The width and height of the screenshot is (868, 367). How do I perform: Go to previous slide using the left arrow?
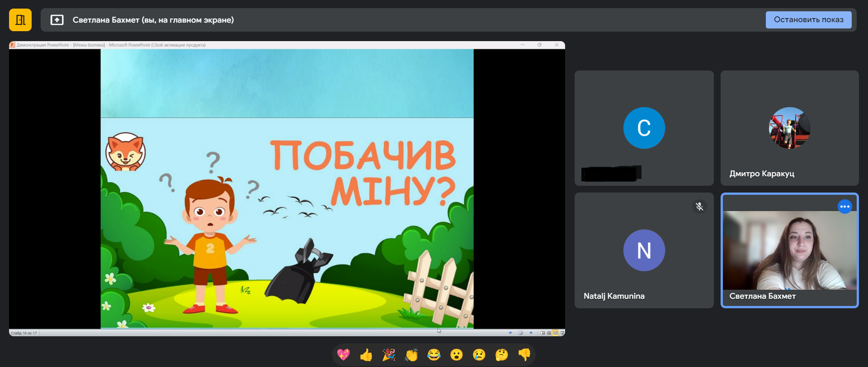(x=510, y=333)
